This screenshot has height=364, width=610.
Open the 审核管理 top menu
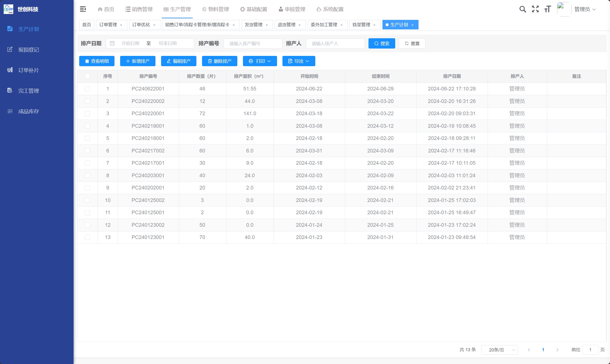(292, 9)
